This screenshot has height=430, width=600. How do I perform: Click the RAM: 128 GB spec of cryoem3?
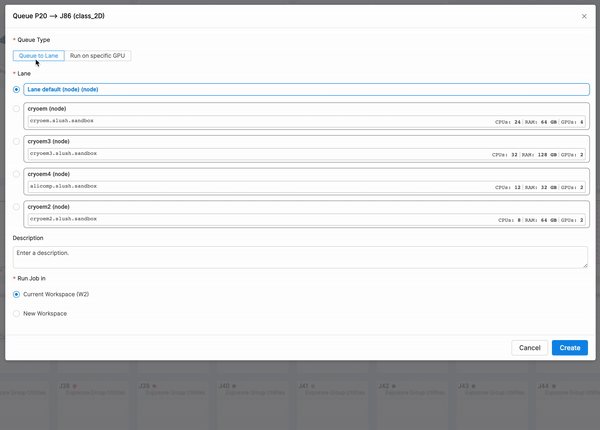[540, 155]
